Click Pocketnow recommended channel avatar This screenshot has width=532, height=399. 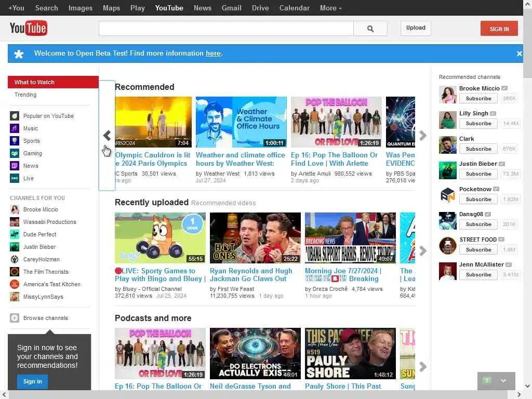coord(447,195)
